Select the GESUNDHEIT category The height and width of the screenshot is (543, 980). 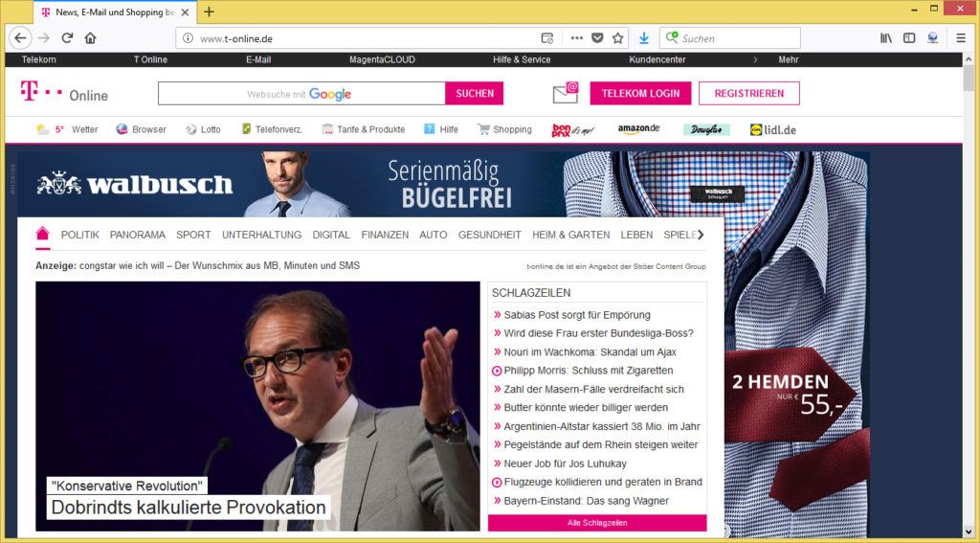489,235
